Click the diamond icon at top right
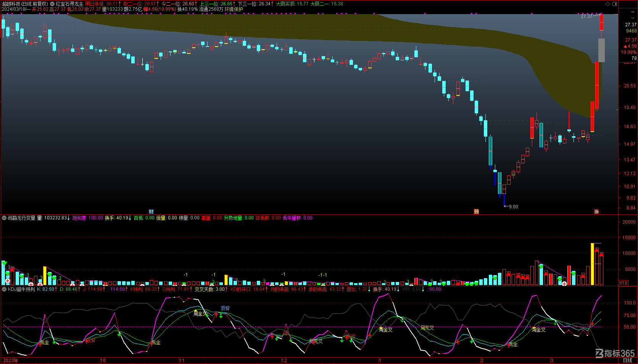 (x=608, y=4)
